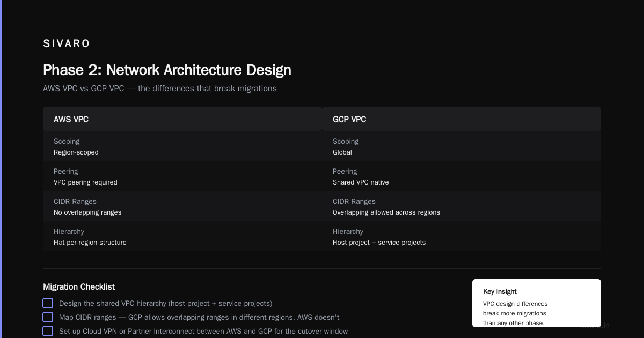The height and width of the screenshot is (338, 644).
Task: Click 'VPC design differences' insight text
Action: [515, 304]
